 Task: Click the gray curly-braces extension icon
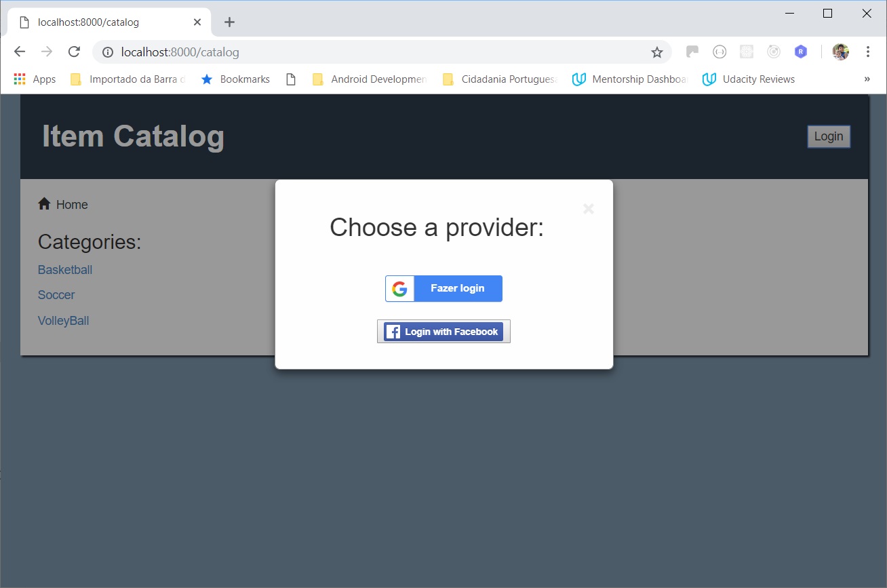pyautogui.click(x=720, y=52)
